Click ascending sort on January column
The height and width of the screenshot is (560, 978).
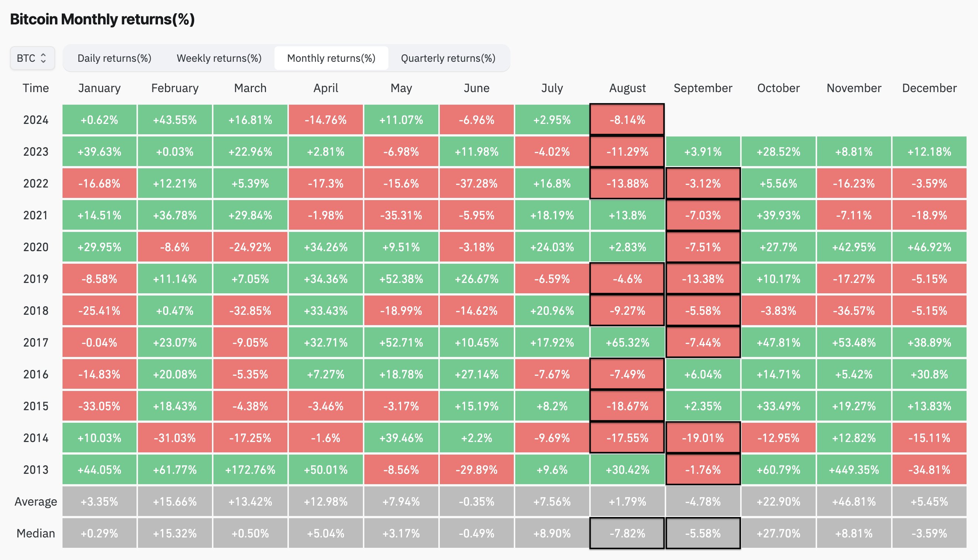pyautogui.click(x=100, y=89)
